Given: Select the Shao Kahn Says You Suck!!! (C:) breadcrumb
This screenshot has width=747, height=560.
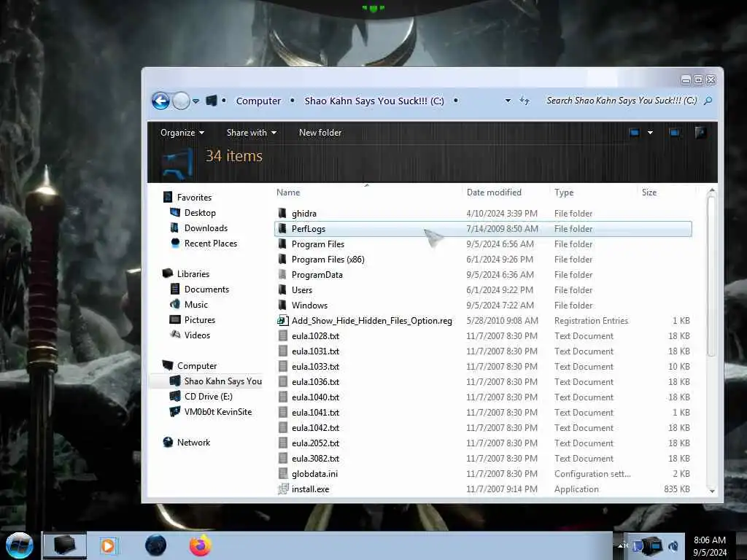Looking at the screenshot, I should [374, 101].
